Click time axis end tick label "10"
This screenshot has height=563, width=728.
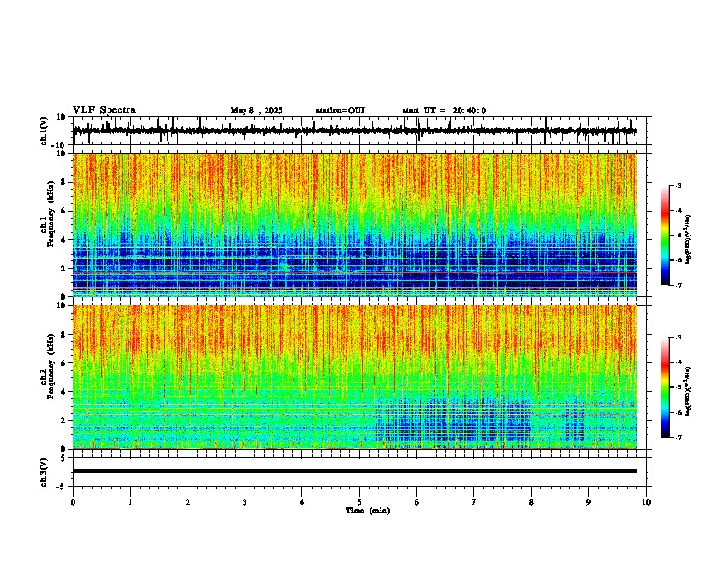[646, 502]
